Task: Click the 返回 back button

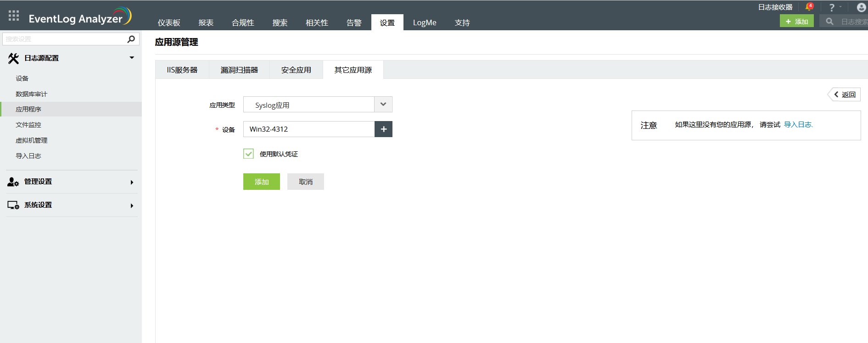Action: 845,94
